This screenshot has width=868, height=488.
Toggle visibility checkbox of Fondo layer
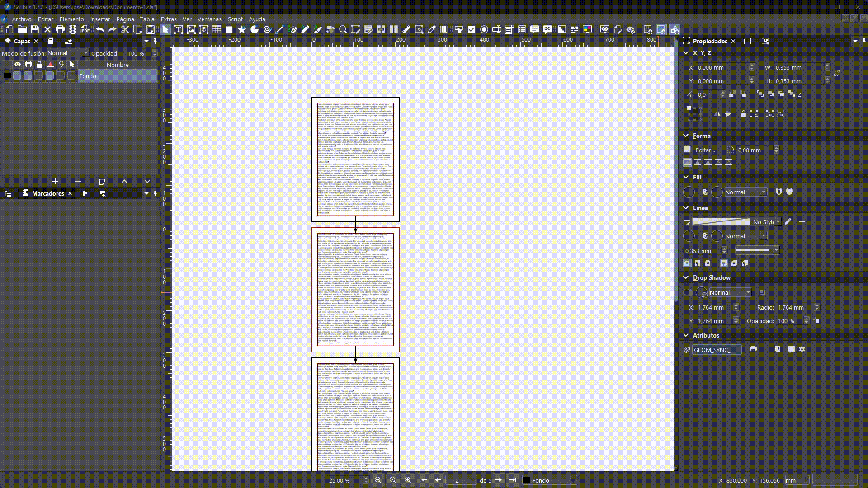(17, 76)
